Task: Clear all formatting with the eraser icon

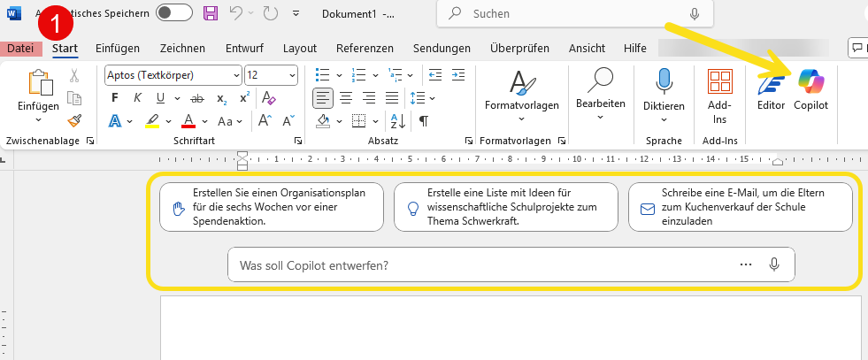Action: point(269,98)
